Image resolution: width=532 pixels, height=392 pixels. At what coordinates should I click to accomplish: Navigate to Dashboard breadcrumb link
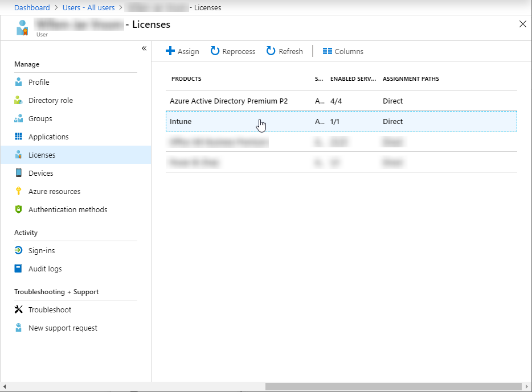click(x=32, y=8)
